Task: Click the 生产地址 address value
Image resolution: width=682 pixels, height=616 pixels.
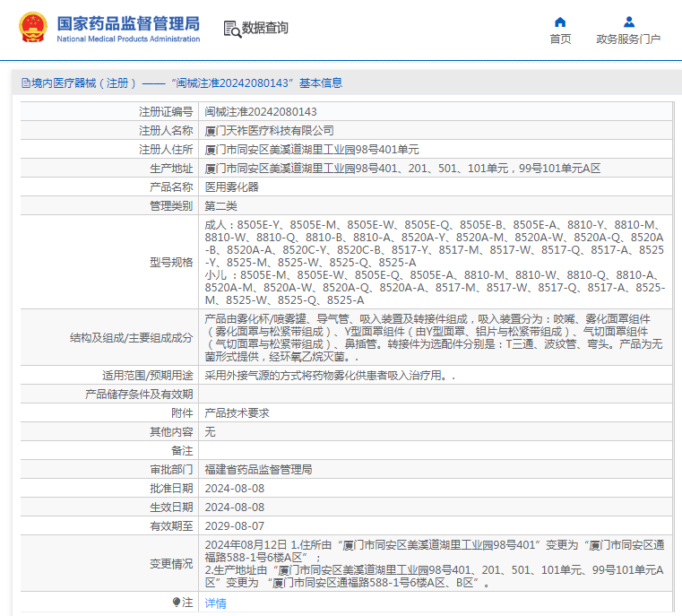Action: tap(402, 169)
